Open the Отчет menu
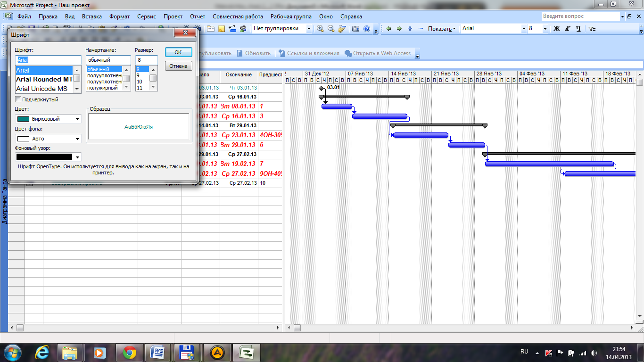 198,16
